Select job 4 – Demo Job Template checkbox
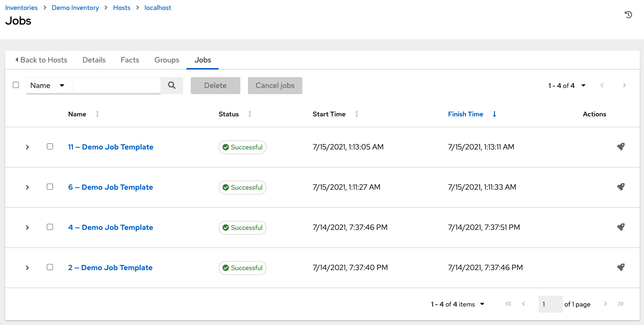The image size is (644, 325). click(x=50, y=227)
